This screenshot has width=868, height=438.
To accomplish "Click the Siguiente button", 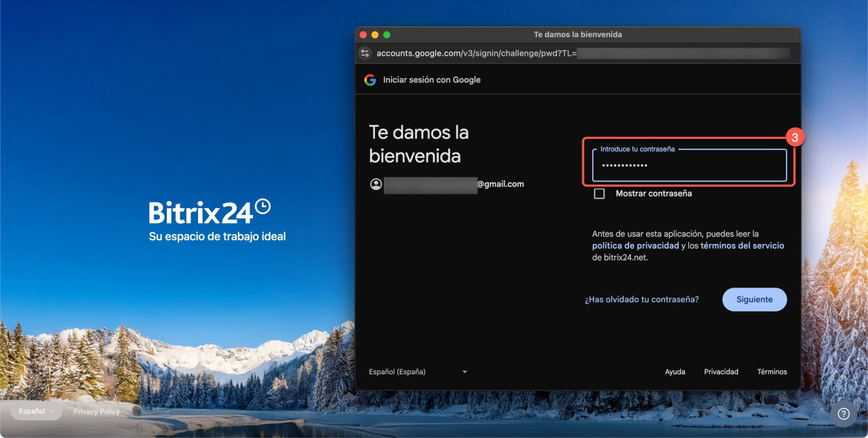I will point(754,299).
